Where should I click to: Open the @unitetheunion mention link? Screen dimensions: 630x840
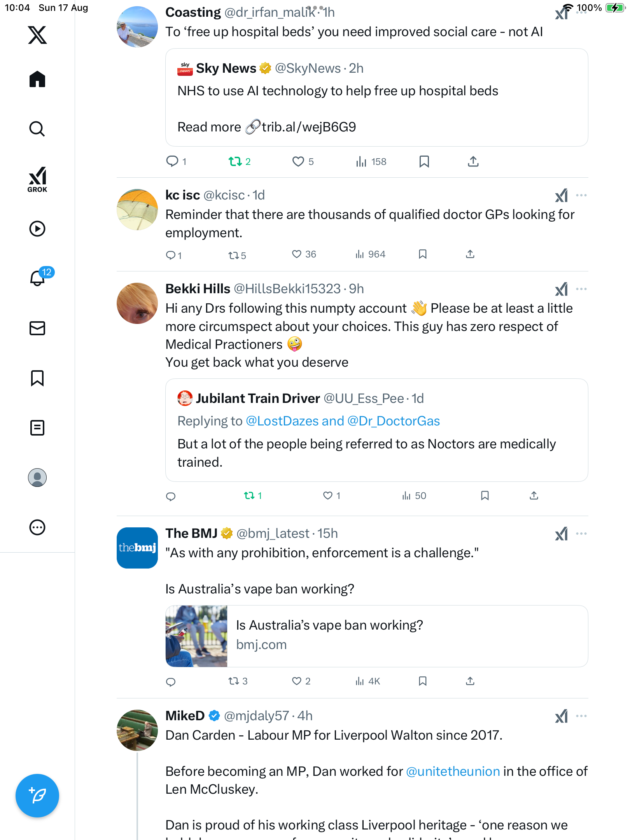point(453,771)
